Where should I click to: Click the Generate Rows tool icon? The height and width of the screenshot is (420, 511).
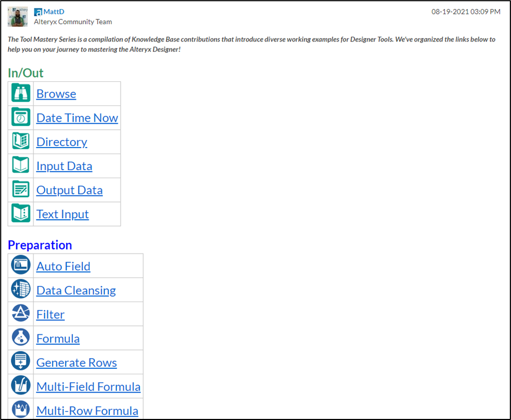[21, 361]
